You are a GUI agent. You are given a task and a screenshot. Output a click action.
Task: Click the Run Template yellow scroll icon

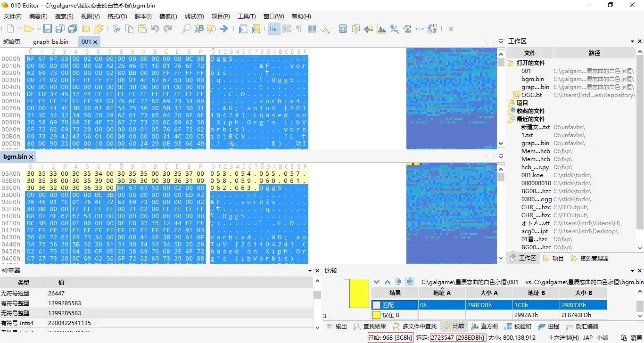[256, 29]
